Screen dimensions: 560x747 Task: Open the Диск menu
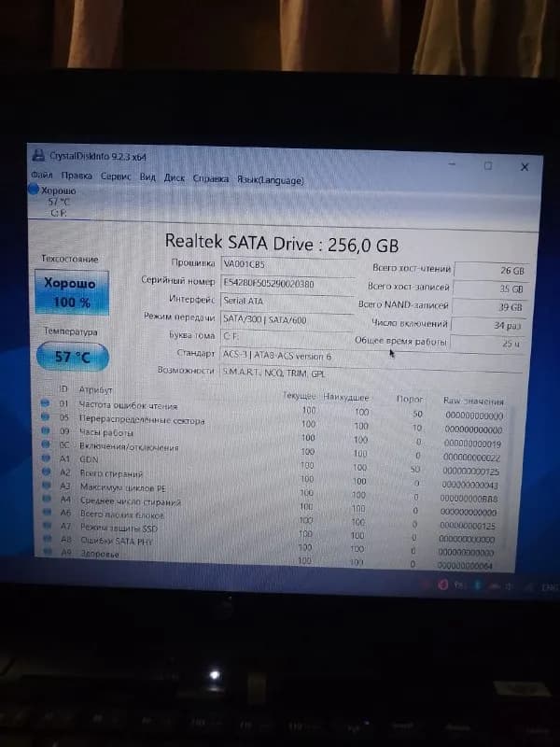[175, 177]
